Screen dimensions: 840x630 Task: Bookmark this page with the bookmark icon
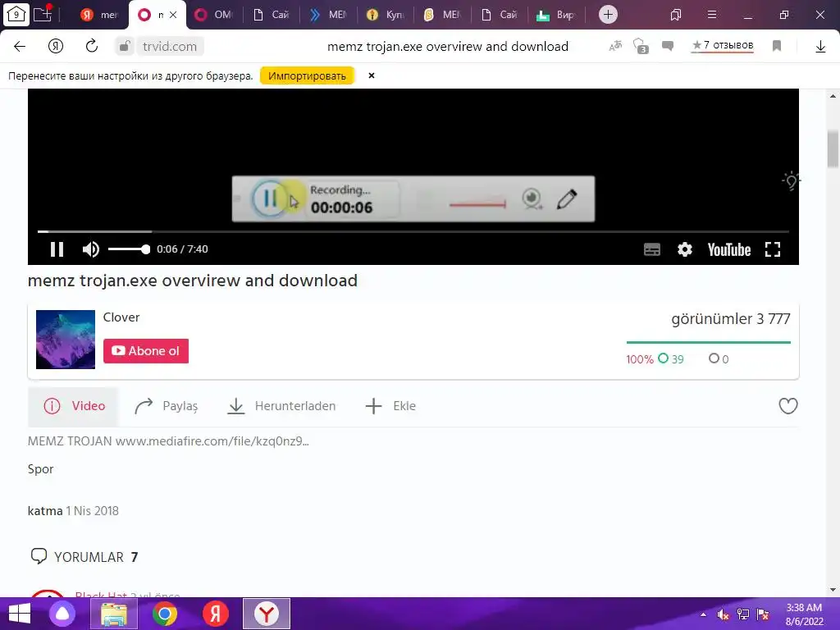point(777,46)
